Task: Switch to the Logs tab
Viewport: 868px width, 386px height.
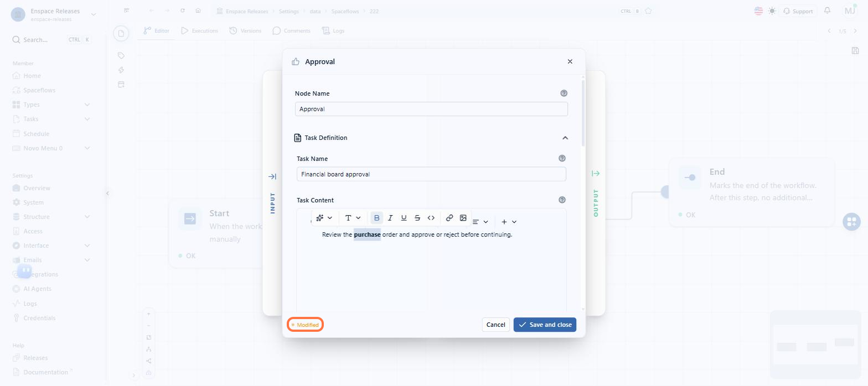Action: (333, 31)
